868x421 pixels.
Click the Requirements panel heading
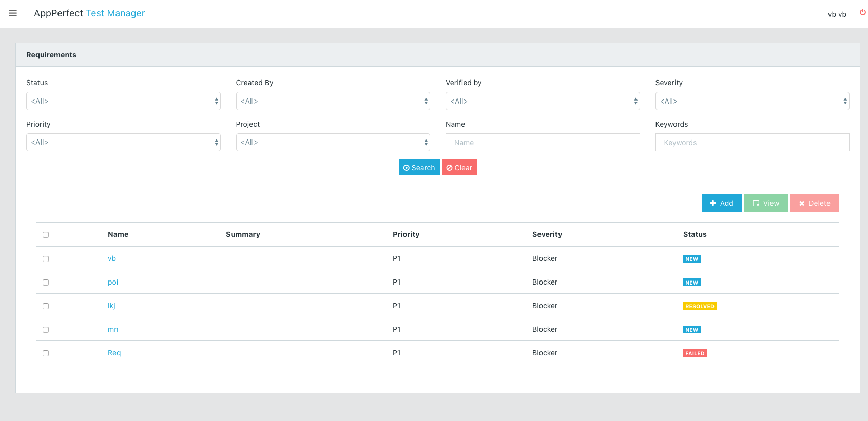pos(51,55)
